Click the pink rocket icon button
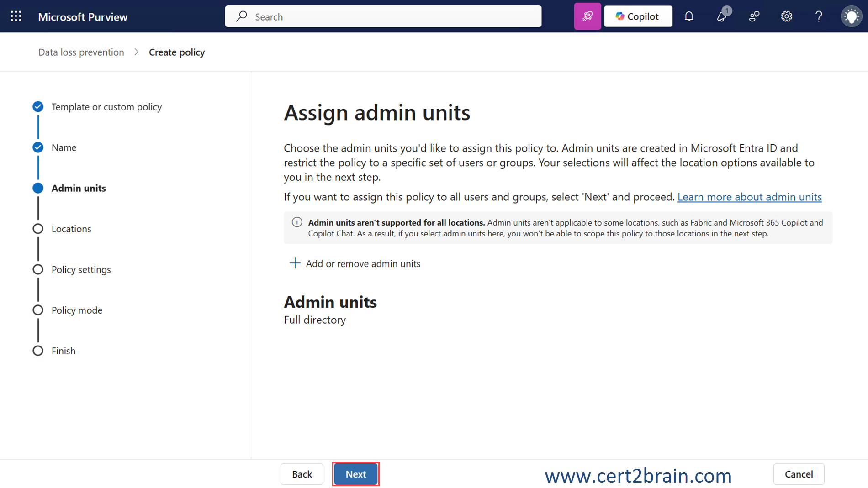868x488 pixels. [587, 16]
